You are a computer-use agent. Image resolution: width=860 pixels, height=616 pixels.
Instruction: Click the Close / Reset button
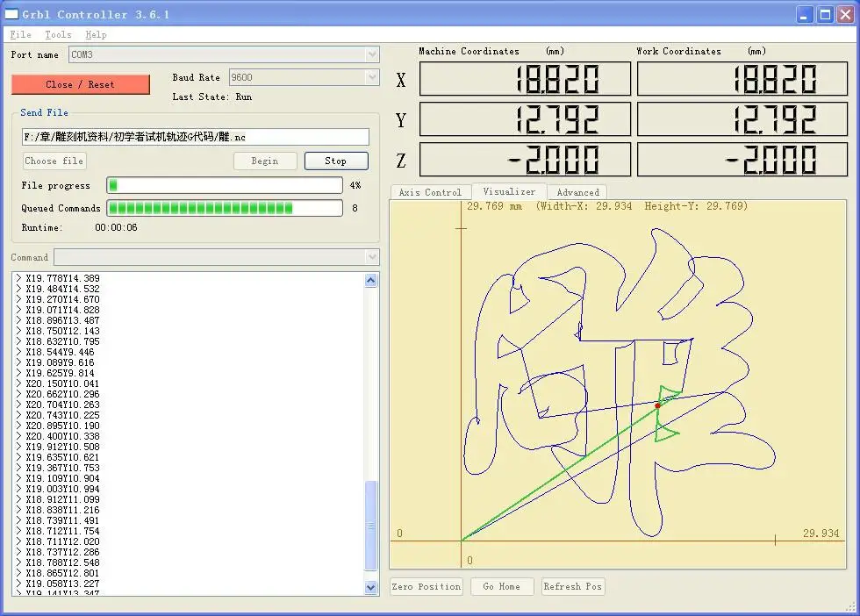[x=80, y=84]
